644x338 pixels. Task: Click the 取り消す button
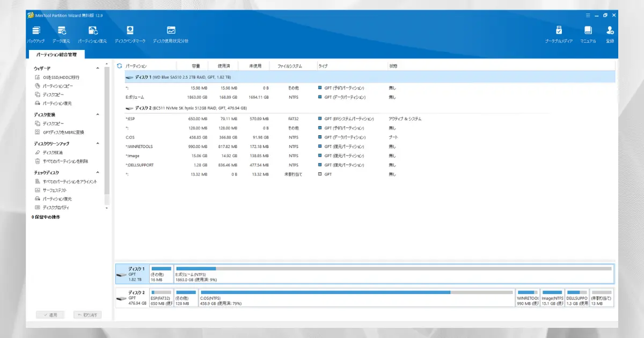click(86, 315)
